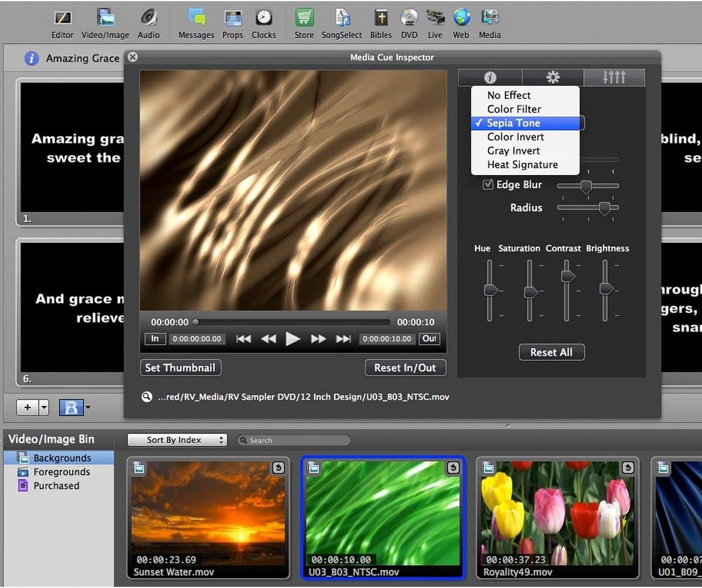This screenshot has width=702, height=588.
Task: Select Foregrounds in the Video/Image Bin
Action: pyautogui.click(x=60, y=472)
